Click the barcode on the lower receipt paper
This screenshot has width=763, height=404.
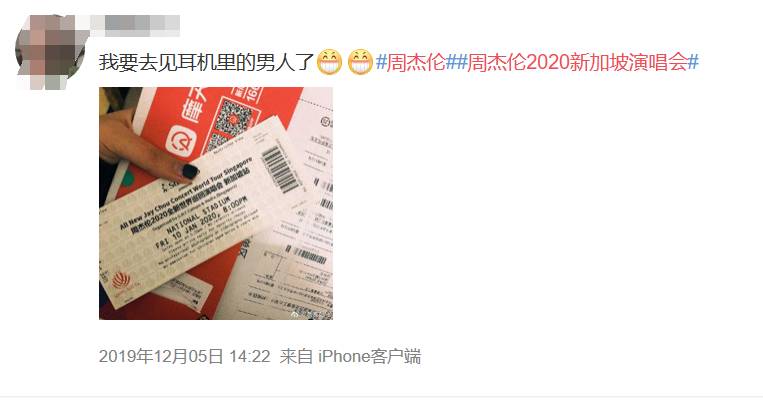[306, 254]
